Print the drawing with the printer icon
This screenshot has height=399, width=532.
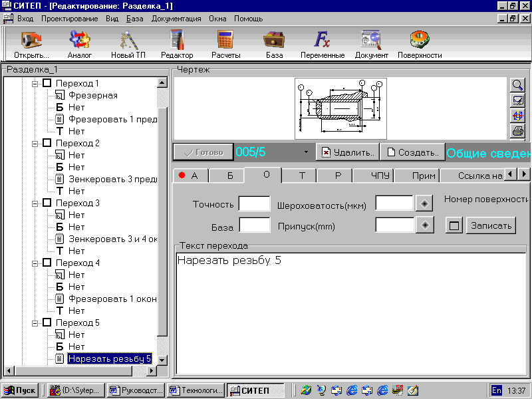(517, 131)
